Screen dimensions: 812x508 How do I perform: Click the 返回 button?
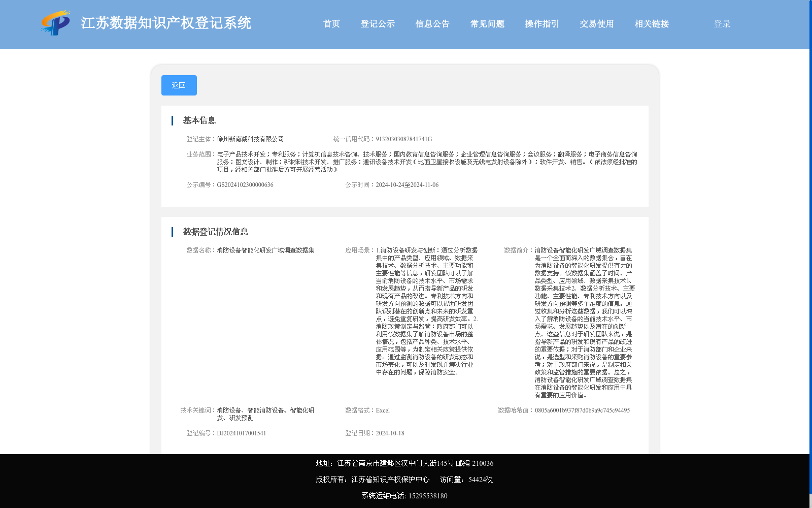coord(179,85)
